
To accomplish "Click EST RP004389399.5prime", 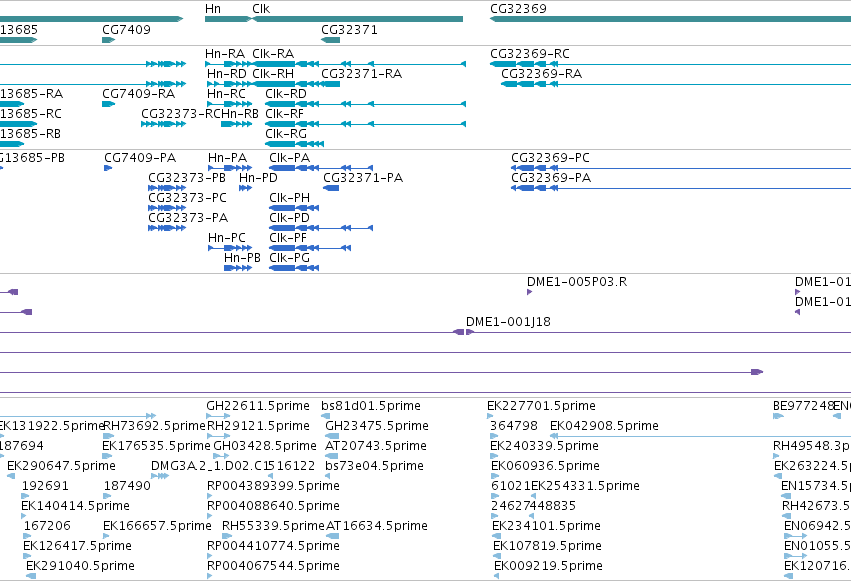I will (x=274, y=487).
